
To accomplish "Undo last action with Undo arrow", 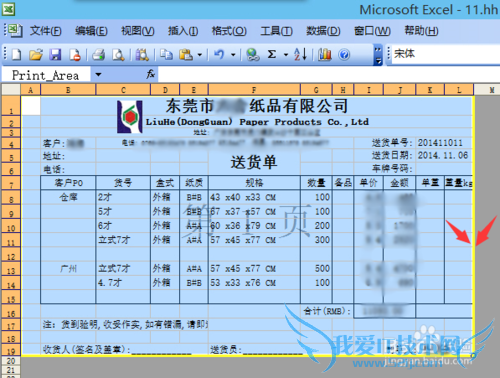I will coord(219,54).
